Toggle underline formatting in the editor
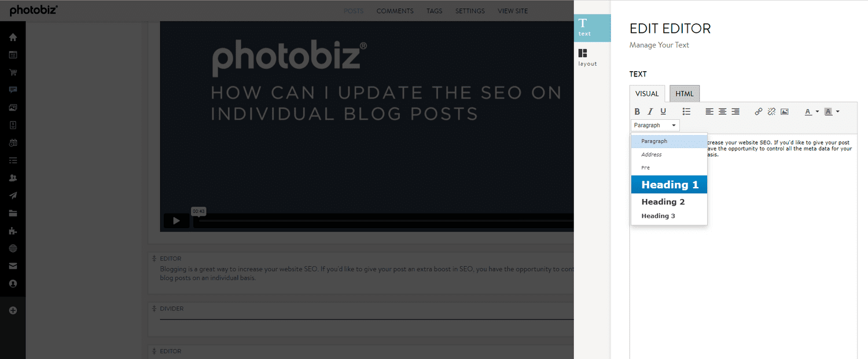Screen dimensions: 868x359 click(663, 111)
